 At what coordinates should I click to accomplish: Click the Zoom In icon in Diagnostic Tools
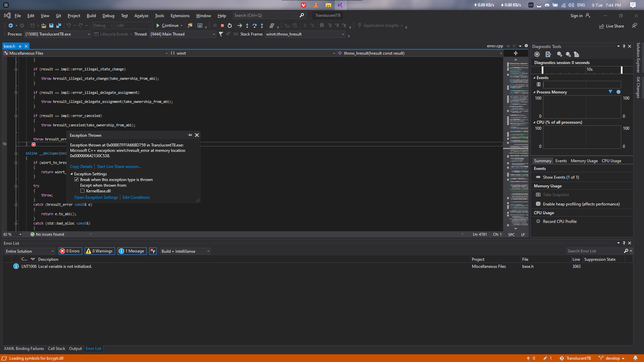tap(559, 54)
